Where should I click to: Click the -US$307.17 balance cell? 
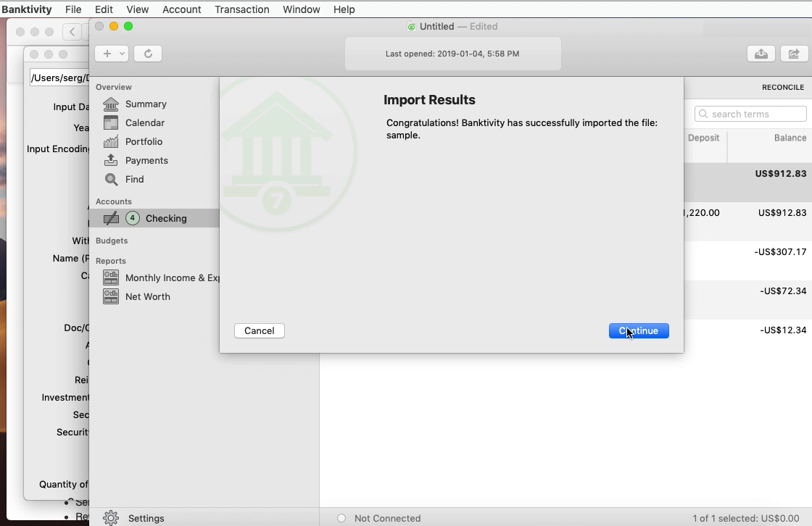tap(780, 252)
